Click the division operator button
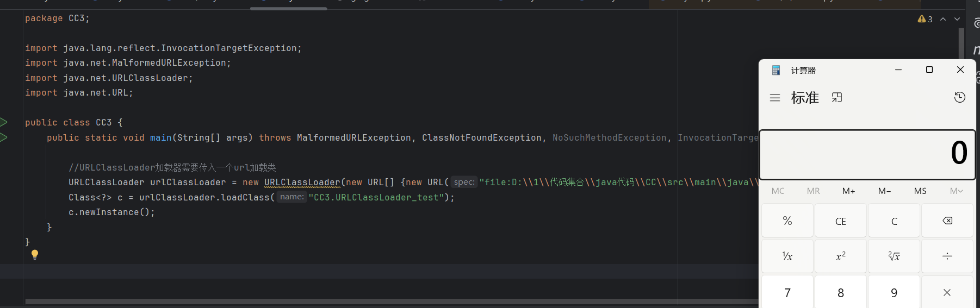 [947, 256]
